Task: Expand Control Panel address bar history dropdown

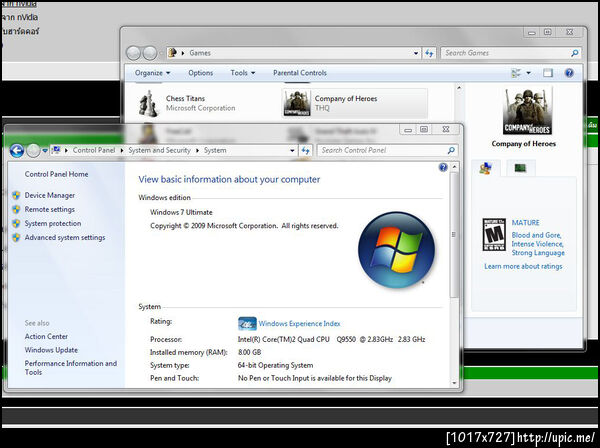Action: pos(292,151)
